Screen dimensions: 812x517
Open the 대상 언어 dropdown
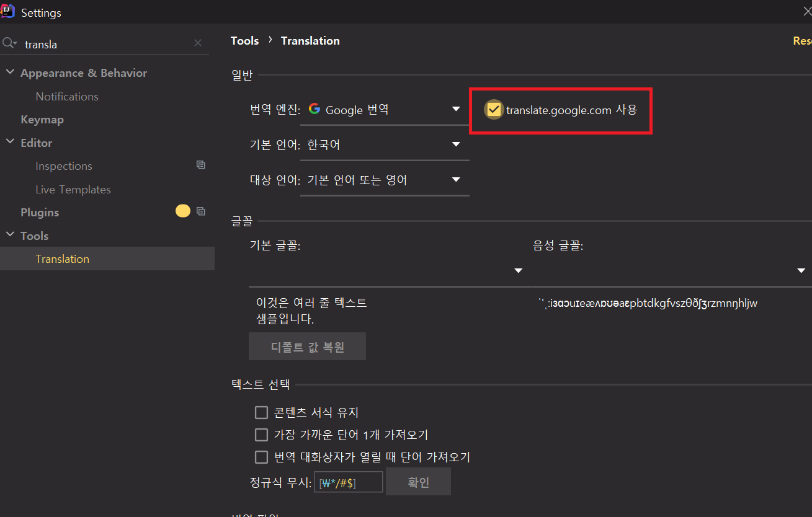pos(385,180)
